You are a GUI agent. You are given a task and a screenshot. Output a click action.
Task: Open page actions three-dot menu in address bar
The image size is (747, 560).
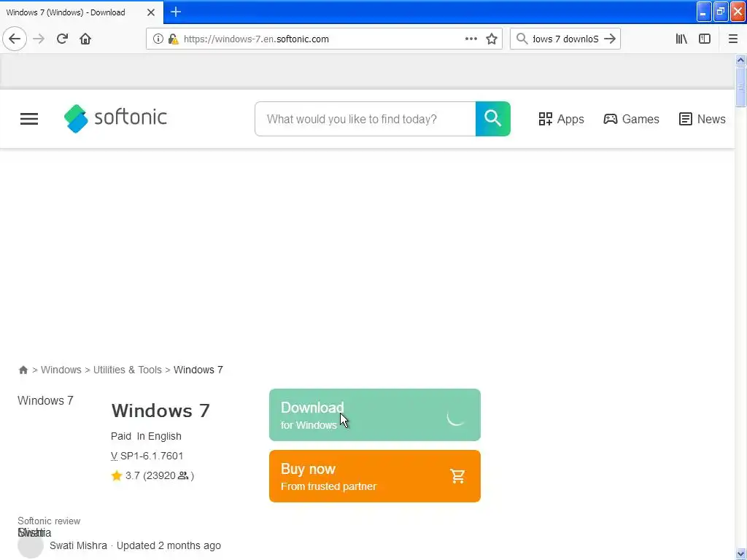tap(471, 39)
